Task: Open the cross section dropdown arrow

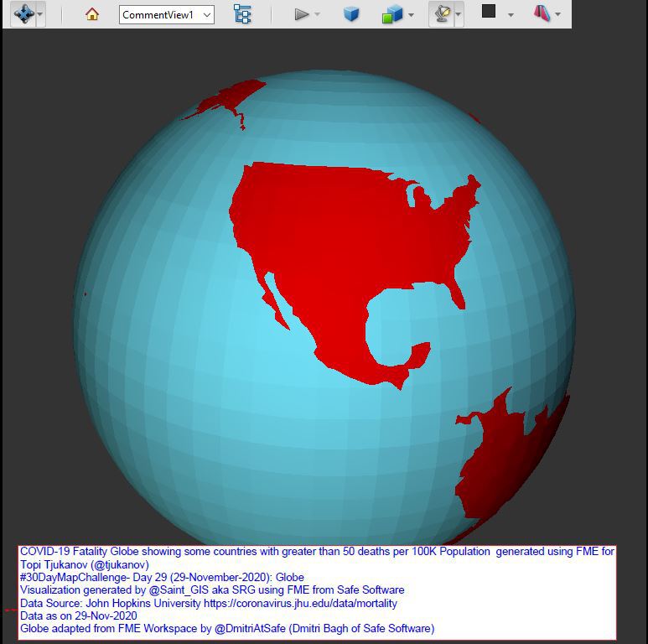Action: pyautogui.click(x=557, y=15)
